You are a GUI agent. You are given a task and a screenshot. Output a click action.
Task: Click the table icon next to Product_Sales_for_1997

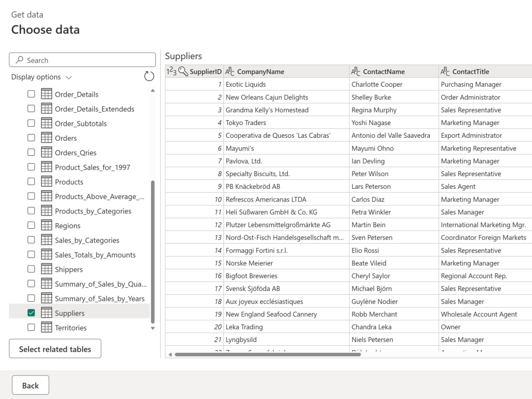pos(46,167)
